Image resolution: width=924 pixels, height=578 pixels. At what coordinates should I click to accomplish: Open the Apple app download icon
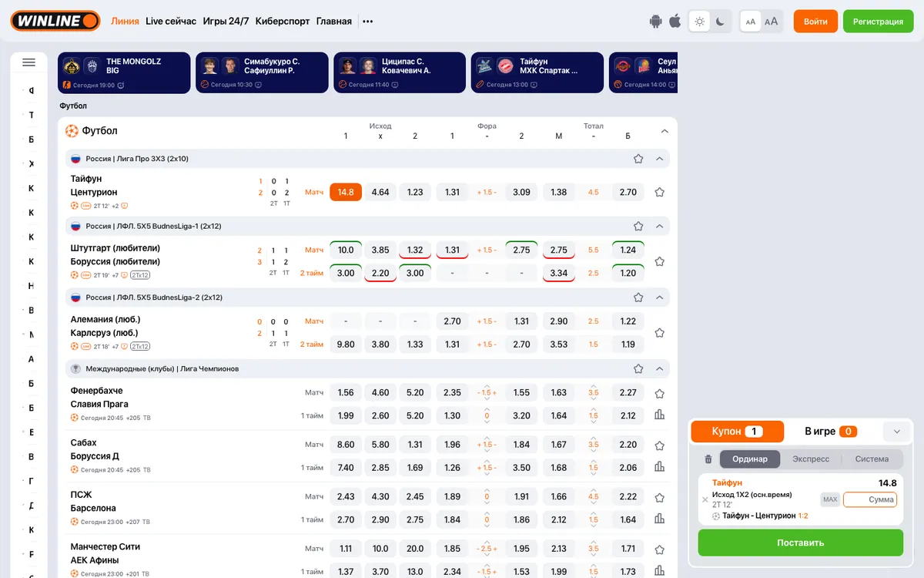point(675,22)
